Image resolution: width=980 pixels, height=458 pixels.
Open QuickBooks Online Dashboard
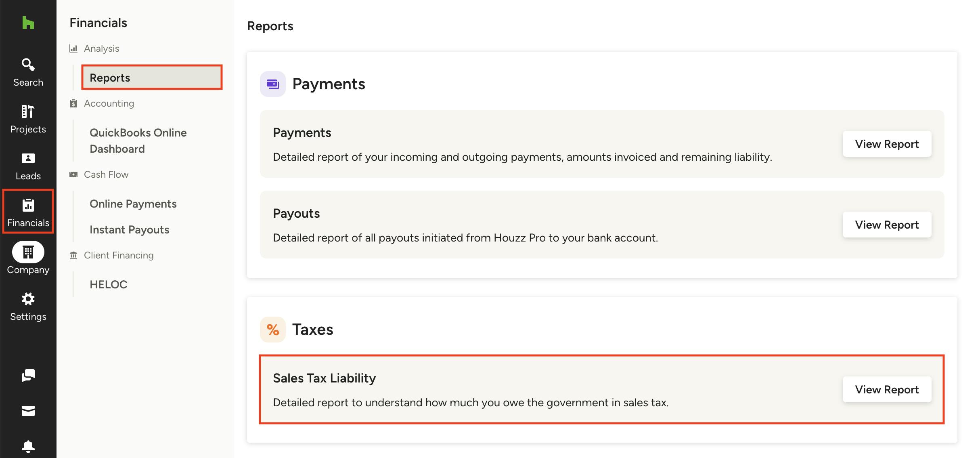coord(138,141)
